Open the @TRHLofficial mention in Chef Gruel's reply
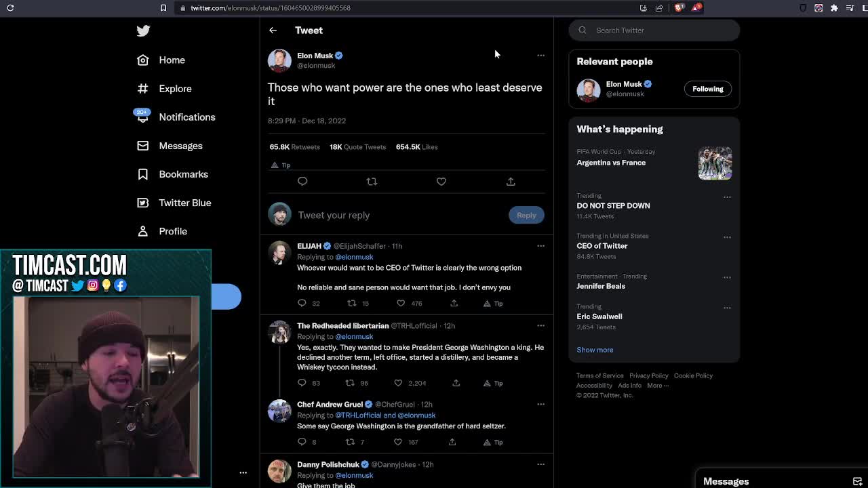Image resolution: width=868 pixels, height=488 pixels. [x=359, y=415]
